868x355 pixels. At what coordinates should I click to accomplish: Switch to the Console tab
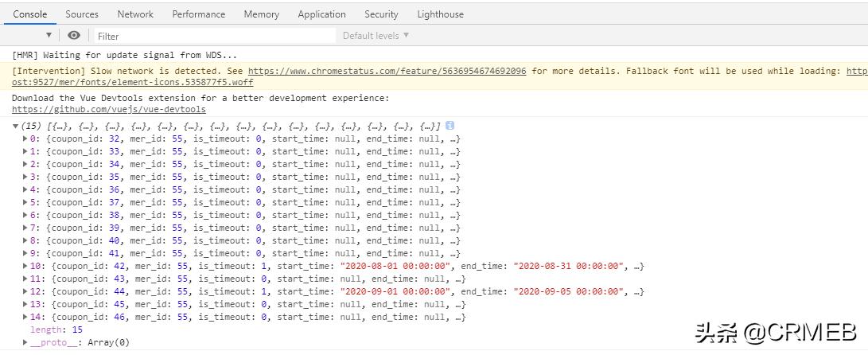pos(30,14)
